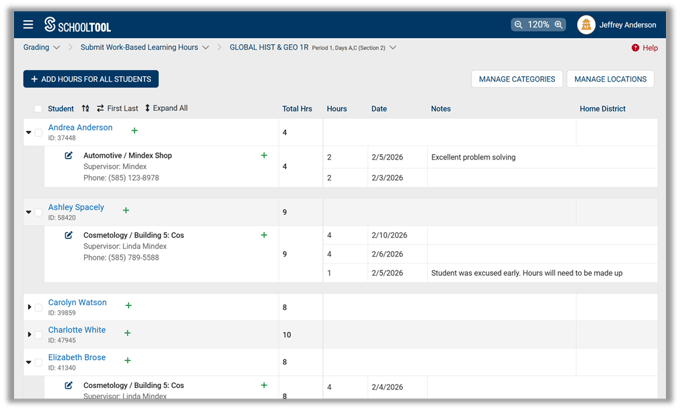Screen dimensions: 680x410
Task: Edit Andrea Anderson's Automotive / Mindex Shop placement
Action: 69,156
